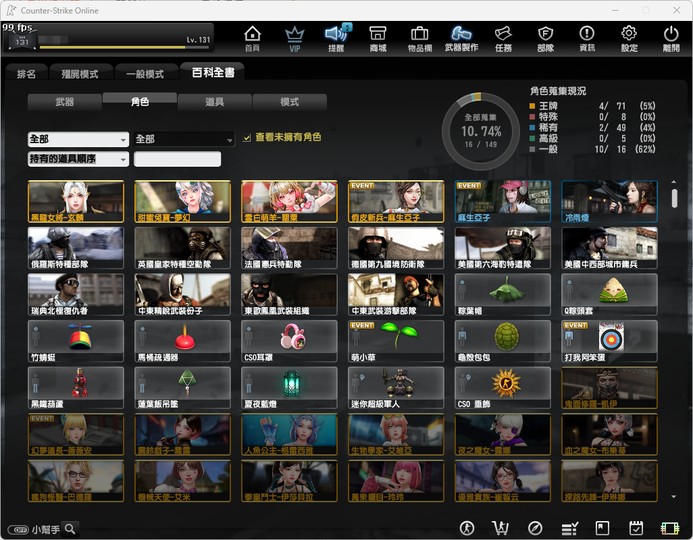Select the 道具 category button
Image resolution: width=693 pixels, height=540 pixels.
[215, 102]
